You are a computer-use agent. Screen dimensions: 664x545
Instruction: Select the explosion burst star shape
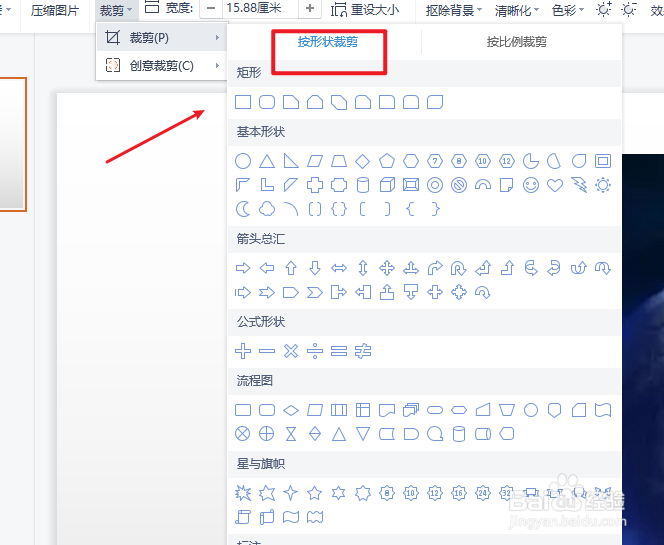coord(243,493)
